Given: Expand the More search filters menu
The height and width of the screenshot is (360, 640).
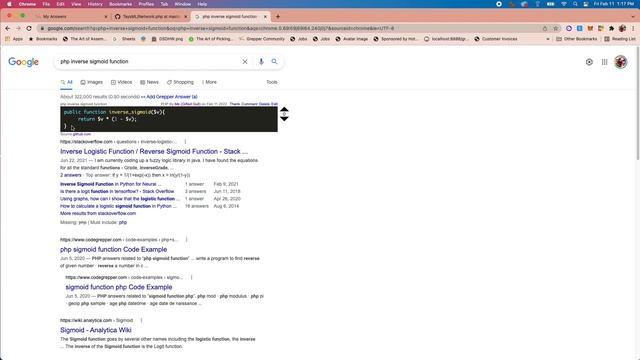Looking at the screenshot, I should pos(209,82).
